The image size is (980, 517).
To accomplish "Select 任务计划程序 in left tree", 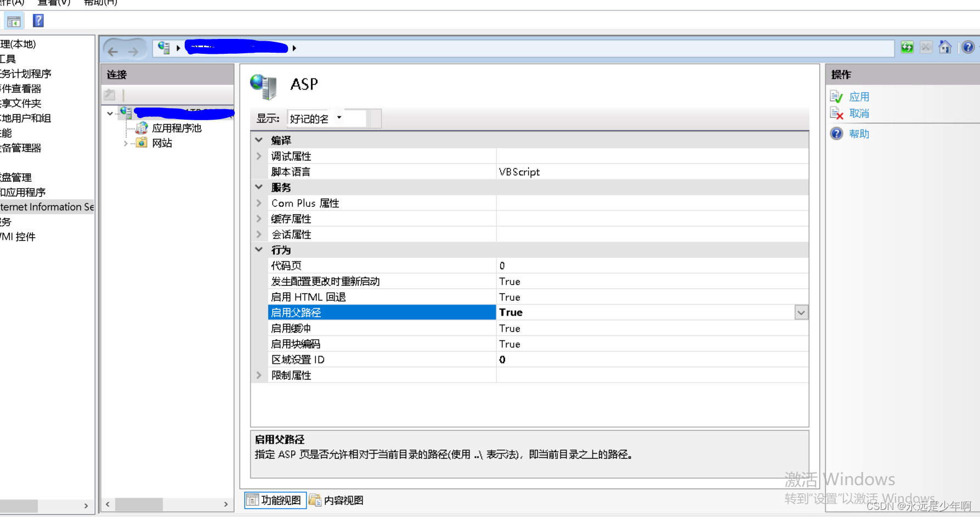I will (x=26, y=74).
